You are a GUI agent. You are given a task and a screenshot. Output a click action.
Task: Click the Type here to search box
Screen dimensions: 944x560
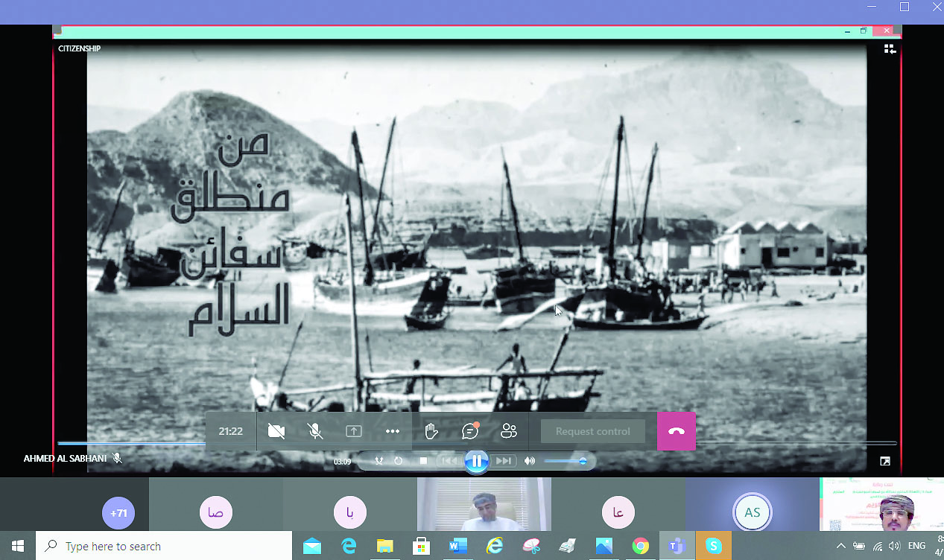[x=164, y=547]
